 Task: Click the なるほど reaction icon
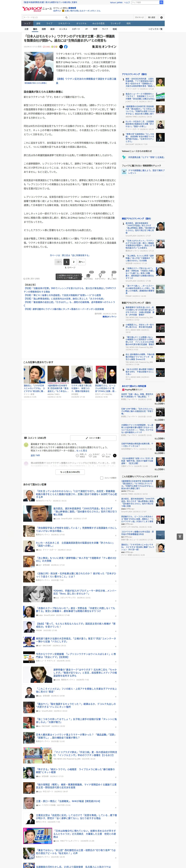pyautogui.click(x=91, y=456)
